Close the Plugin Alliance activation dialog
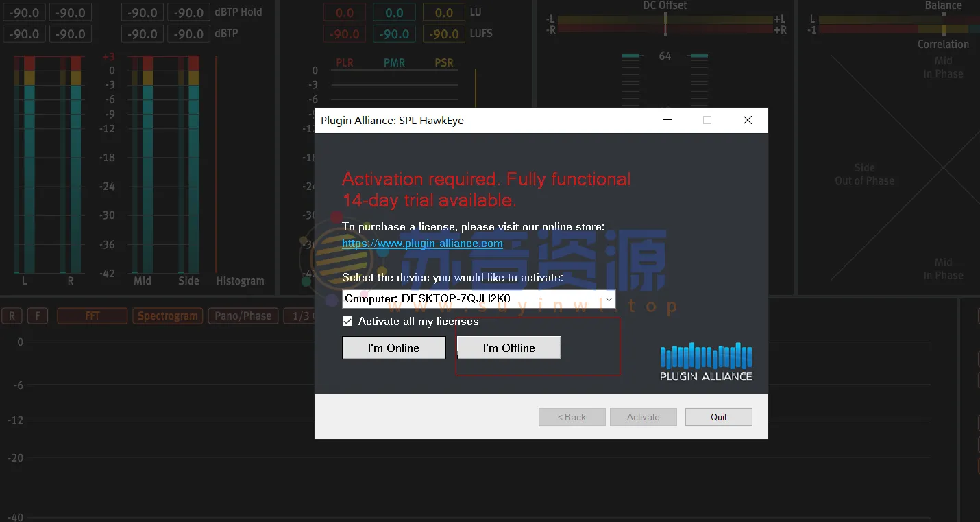The height and width of the screenshot is (522, 980). [x=747, y=120]
